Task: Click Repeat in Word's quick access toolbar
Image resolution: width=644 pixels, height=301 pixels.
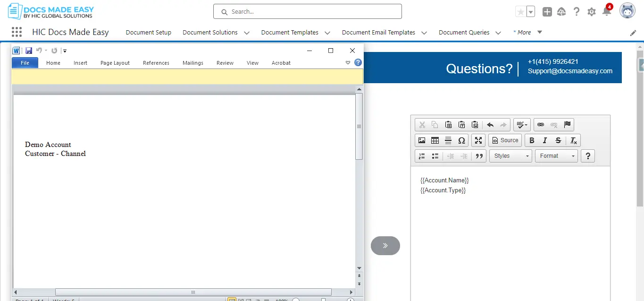Action: [54, 51]
